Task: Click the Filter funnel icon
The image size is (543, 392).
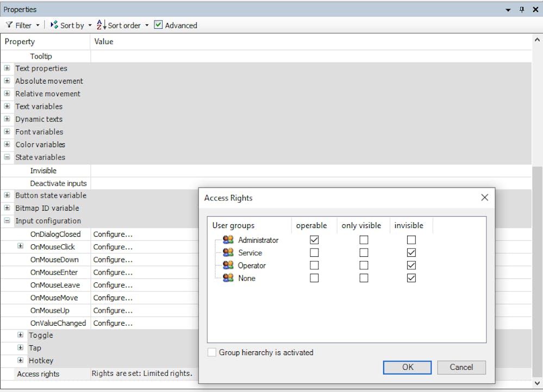Action: point(9,25)
